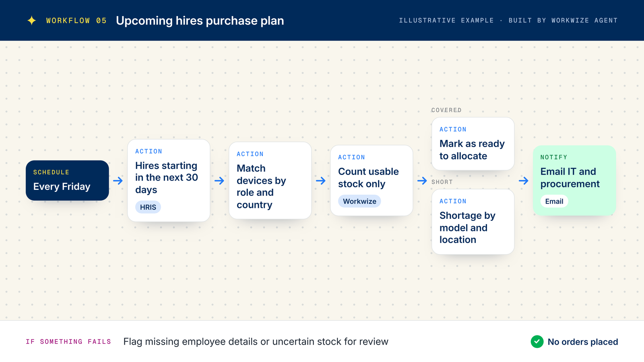Image resolution: width=644 pixels, height=362 pixels.
Task: Select the Email IT and procurement notify card
Action: [574, 181]
